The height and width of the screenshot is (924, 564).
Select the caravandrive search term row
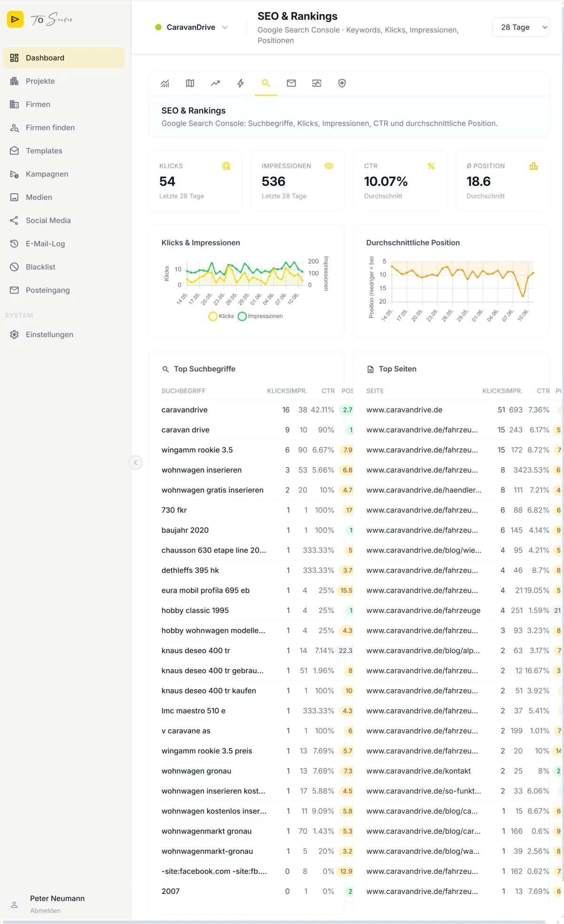257,410
